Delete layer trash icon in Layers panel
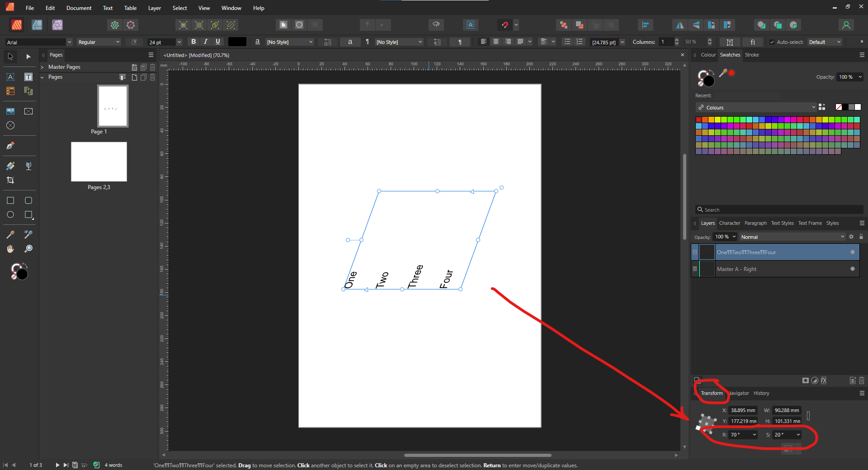The width and height of the screenshot is (868, 470). [x=862, y=380]
